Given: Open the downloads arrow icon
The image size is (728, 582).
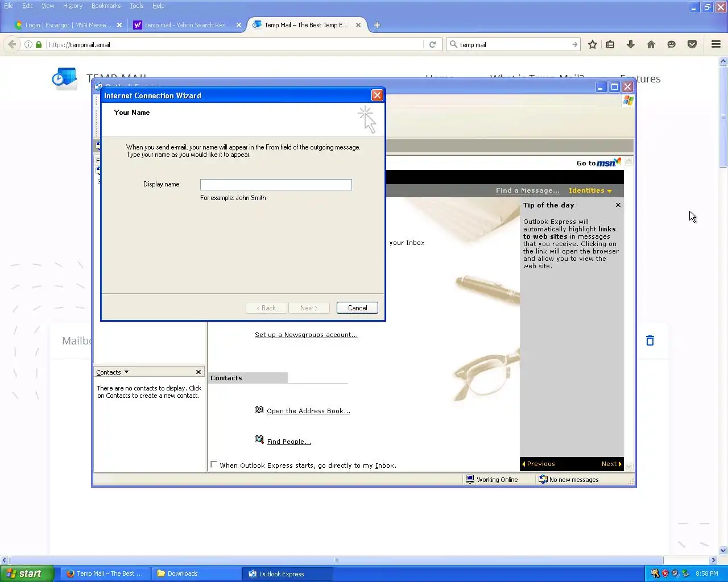Looking at the screenshot, I should click(631, 44).
